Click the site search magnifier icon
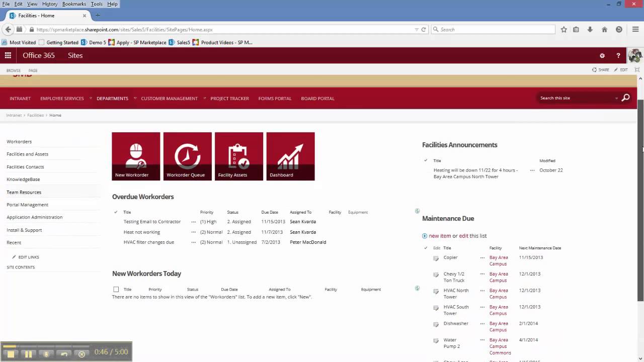Viewport: 644px width, 362px height. (625, 98)
